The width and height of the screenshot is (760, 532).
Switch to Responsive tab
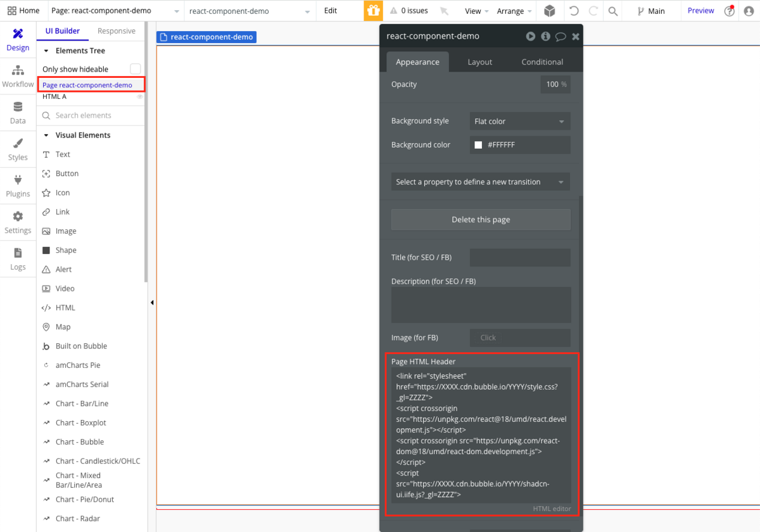(117, 31)
